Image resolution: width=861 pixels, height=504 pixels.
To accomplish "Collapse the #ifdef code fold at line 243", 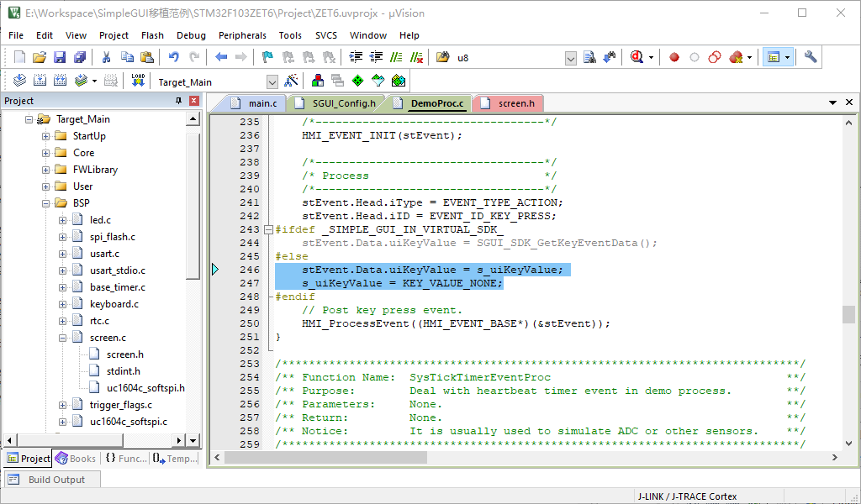I will [x=268, y=230].
